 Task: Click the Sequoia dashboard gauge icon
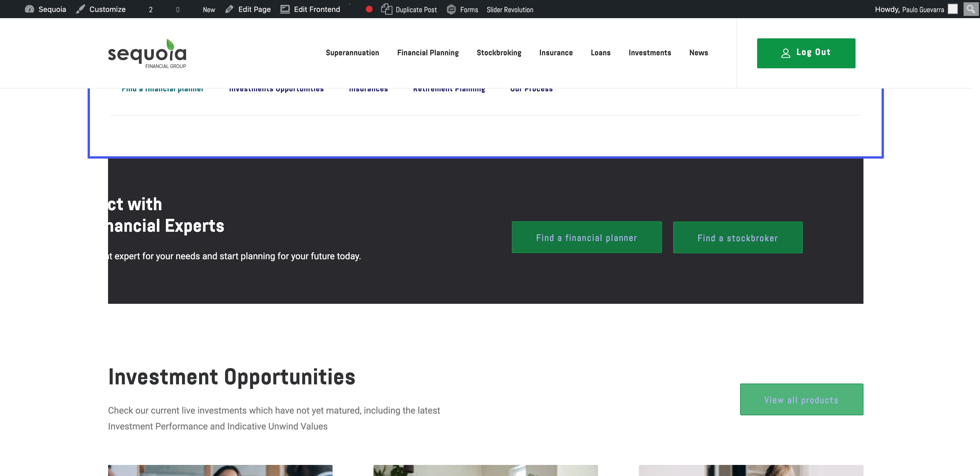click(x=29, y=9)
